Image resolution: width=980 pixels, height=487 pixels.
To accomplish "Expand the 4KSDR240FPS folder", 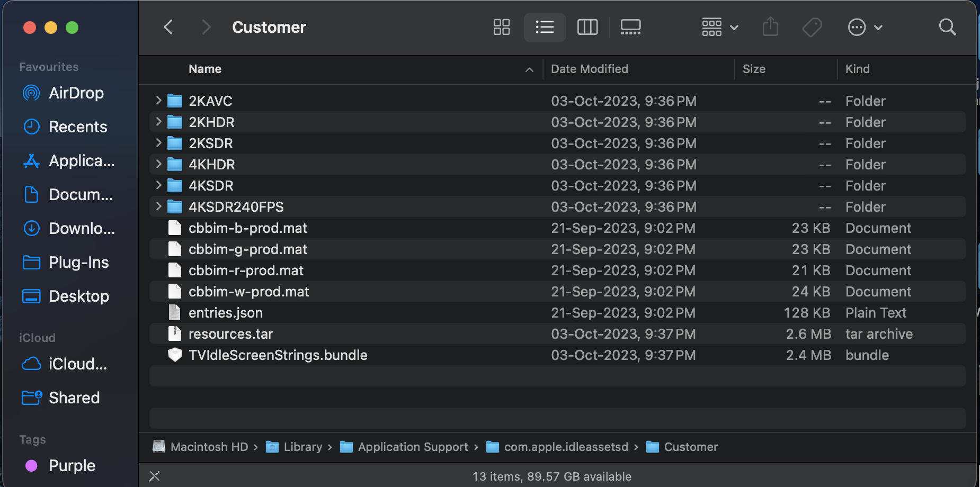I will point(158,206).
